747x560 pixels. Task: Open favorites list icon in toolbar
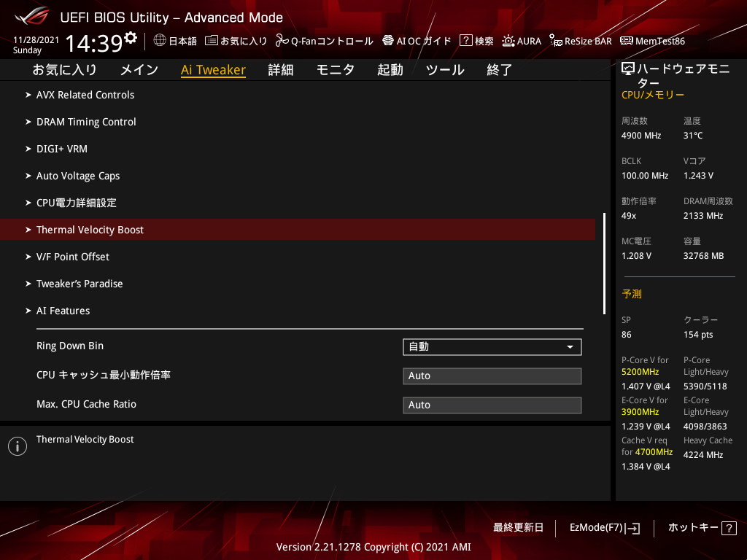[x=211, y=41]
